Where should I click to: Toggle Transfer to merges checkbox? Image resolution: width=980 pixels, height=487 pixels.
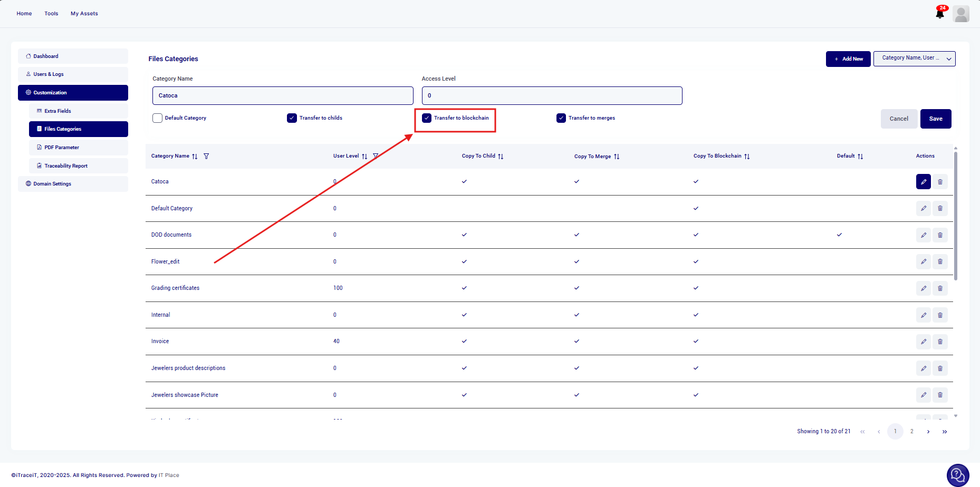tap(561, 118)
